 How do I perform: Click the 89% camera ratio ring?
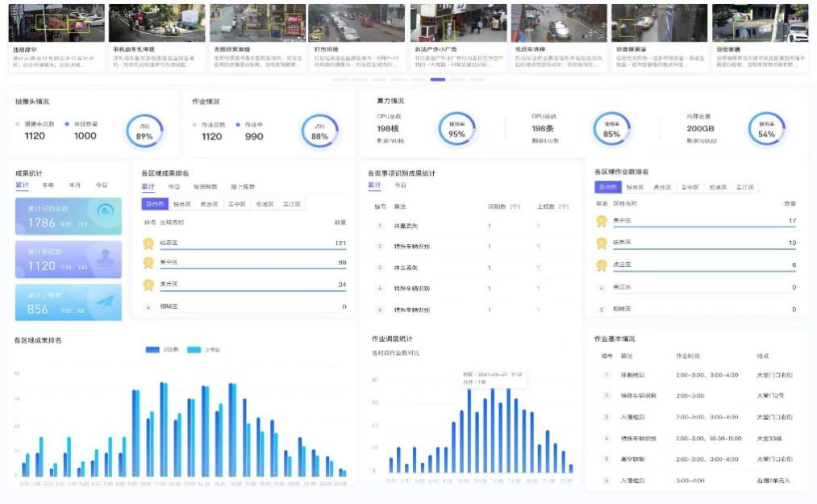click(144, 131)
